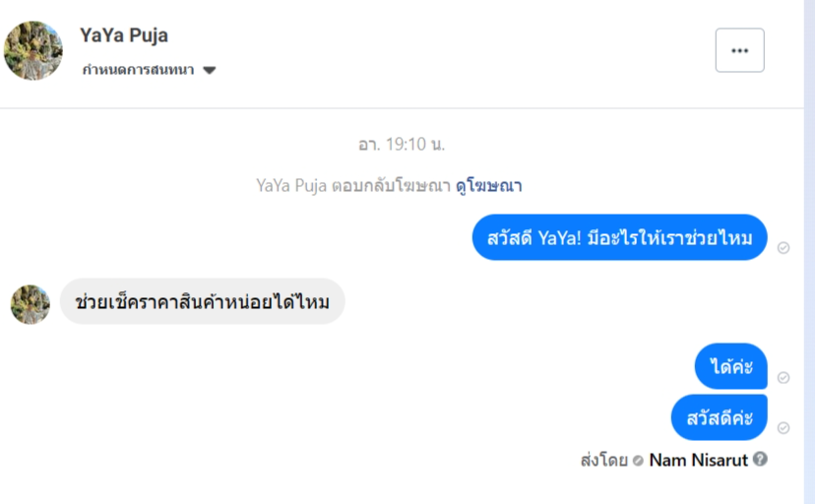Click status check icon next to 'สวัสดีค่ะ'
The width and height of the screenshot is (815, 504).
pyautogui.click(x=784, y=427)
